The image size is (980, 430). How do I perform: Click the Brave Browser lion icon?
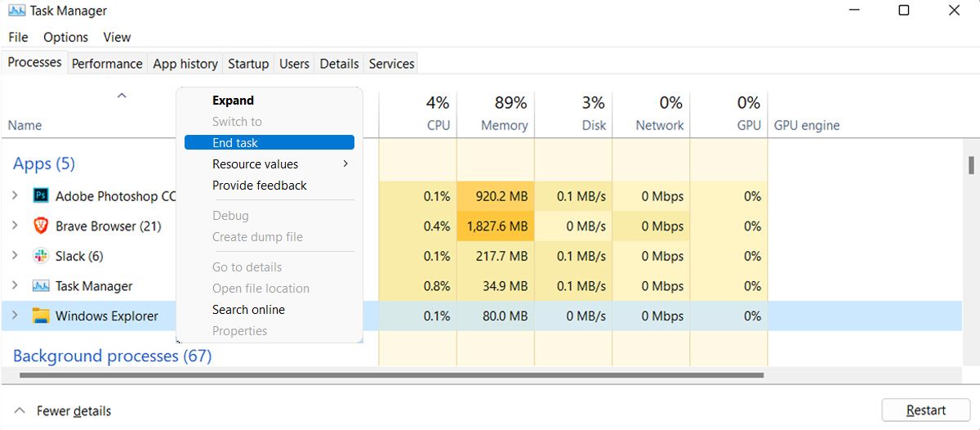[41, 226]
